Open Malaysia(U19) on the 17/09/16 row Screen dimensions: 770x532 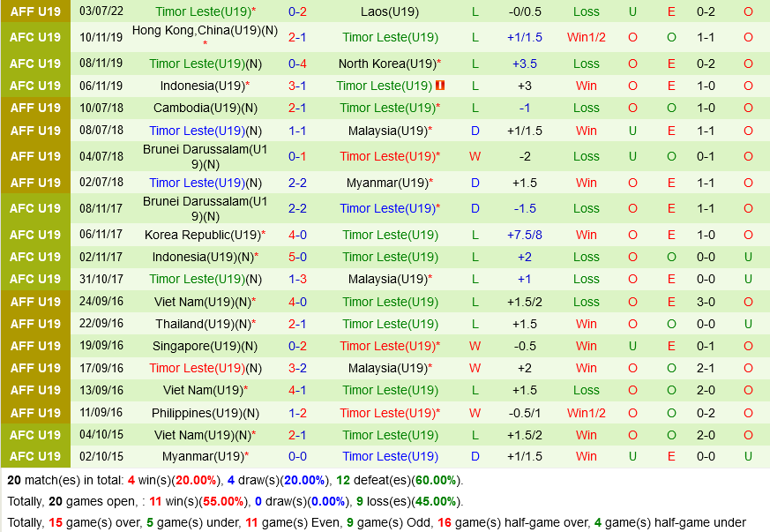pos(388,369)
